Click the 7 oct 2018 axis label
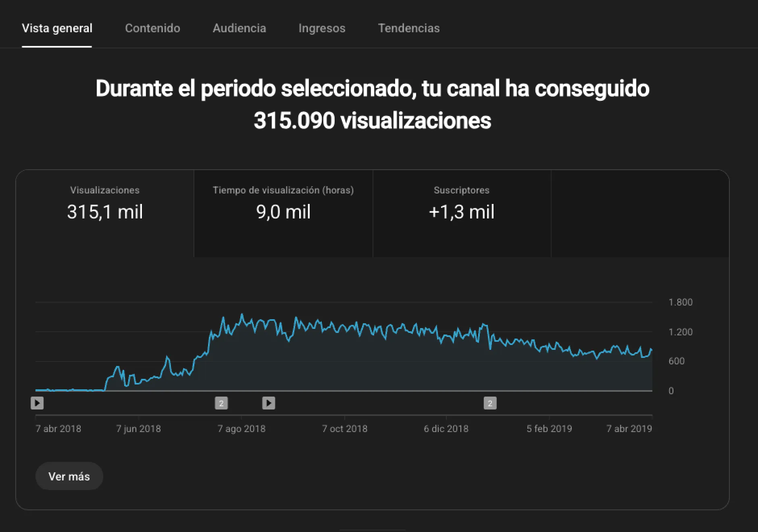The image size is (758, 532). click(x=344, y=428)
